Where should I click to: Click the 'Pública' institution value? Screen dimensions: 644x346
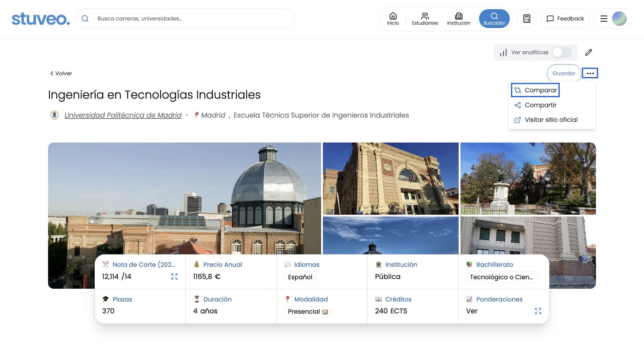[388, 277]
